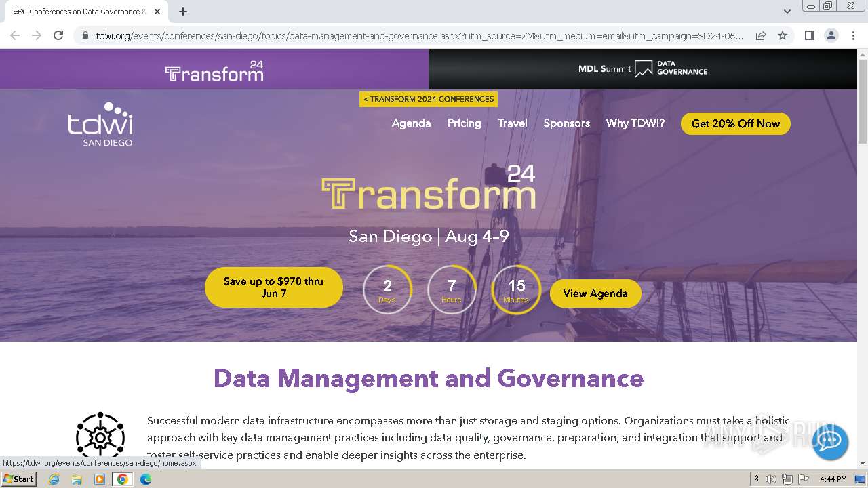Open a new tab with the plus button

coord(183,12)
